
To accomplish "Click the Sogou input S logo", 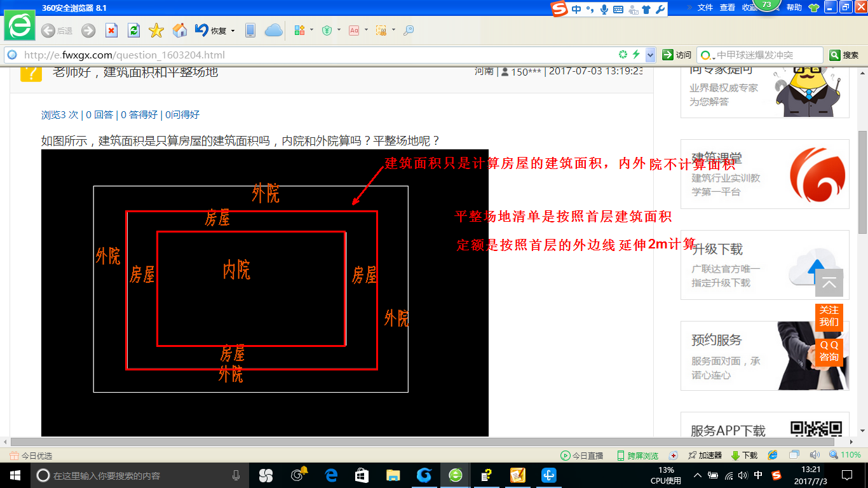I will (x=559, y=9).
